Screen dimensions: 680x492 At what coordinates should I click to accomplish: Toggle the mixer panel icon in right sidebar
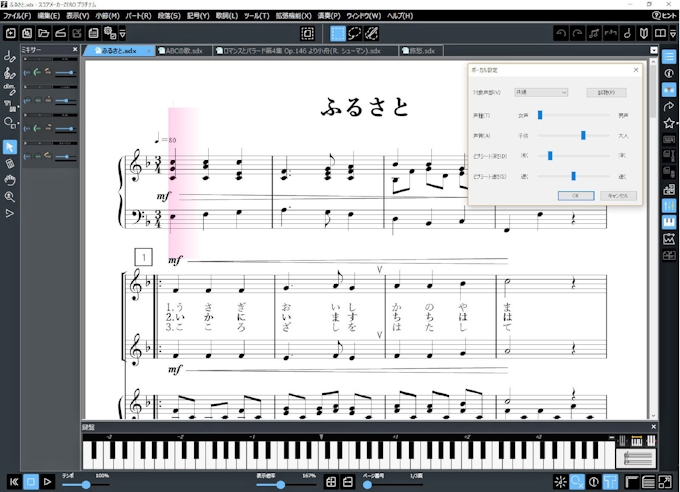point(669,205)
